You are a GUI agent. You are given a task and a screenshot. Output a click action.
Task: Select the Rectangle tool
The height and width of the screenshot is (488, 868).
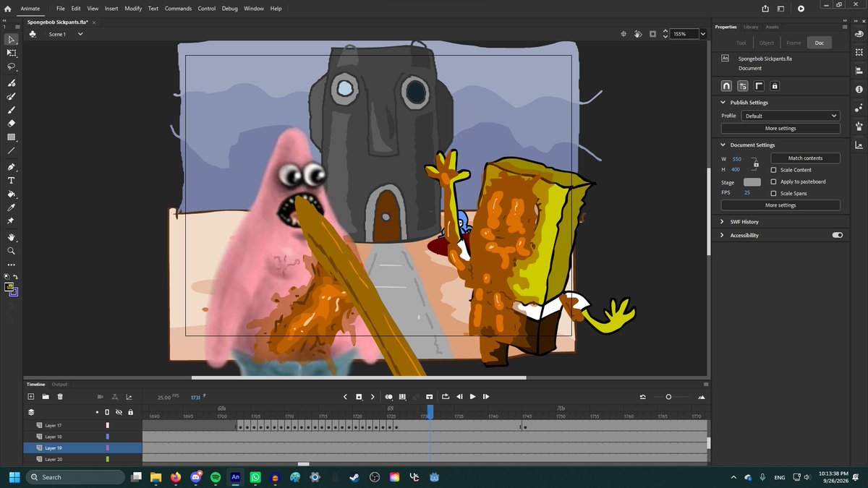point(12,137)
